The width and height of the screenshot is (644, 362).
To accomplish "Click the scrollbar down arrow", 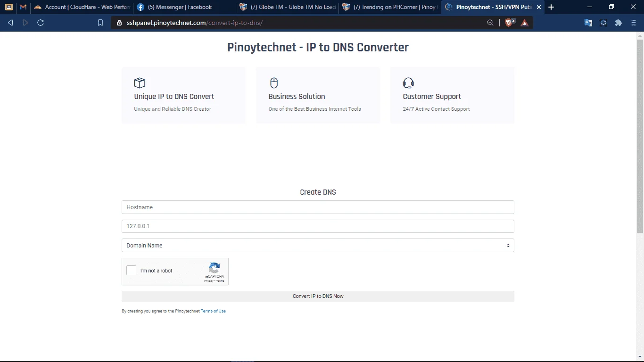I will 640,357.
